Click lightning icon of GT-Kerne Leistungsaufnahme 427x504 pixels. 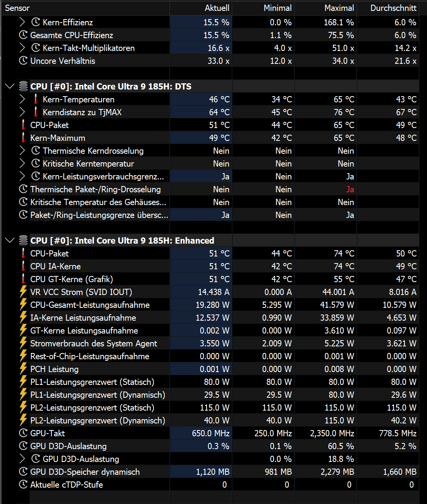[23, 330]
